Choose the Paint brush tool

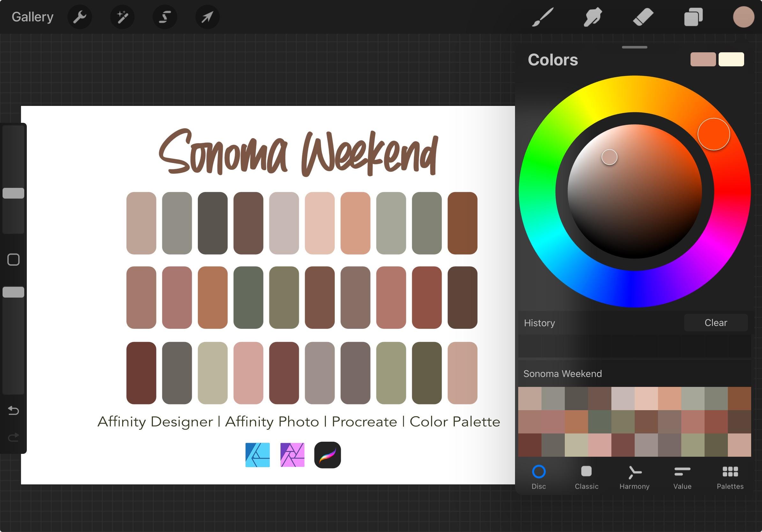click(x=543, y=17)
